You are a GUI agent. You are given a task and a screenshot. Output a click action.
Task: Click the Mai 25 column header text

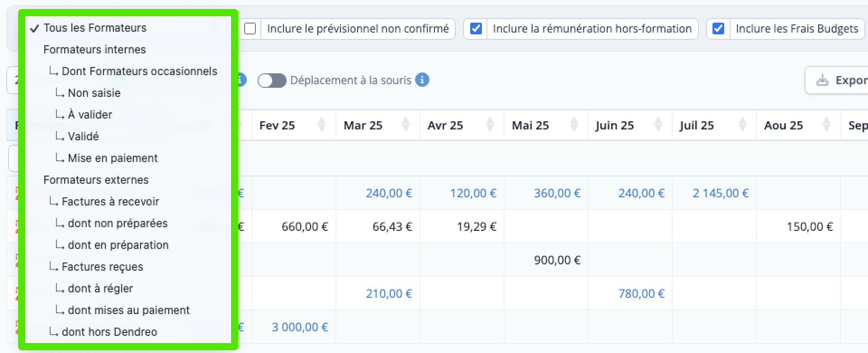pyautogui.click(x=530, y=125)
